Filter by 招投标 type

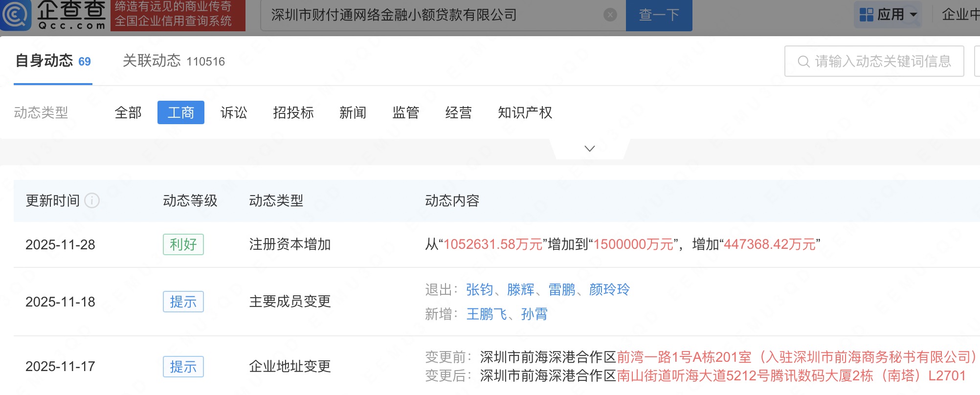click(293, 113)
